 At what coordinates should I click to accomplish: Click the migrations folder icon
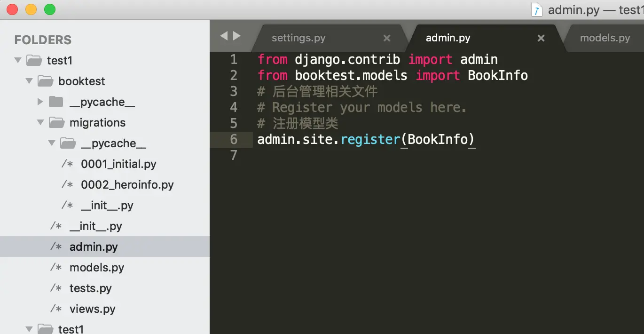click(56, 122)
